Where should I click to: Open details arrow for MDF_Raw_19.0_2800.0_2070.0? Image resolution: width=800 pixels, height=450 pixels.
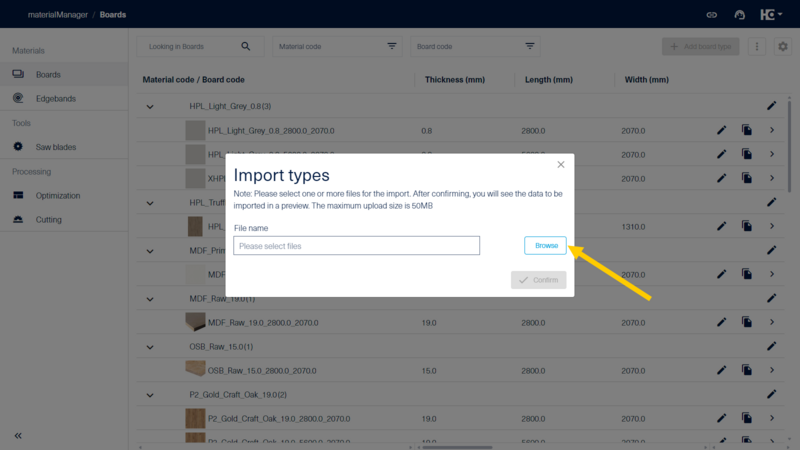coord(772,322)
